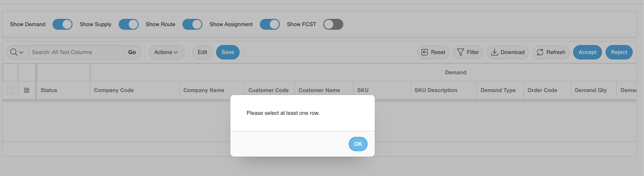The width and height of the screenshot is (644, 176).
Task: Open the Filter funnel icon
Action: click(460, 52)
